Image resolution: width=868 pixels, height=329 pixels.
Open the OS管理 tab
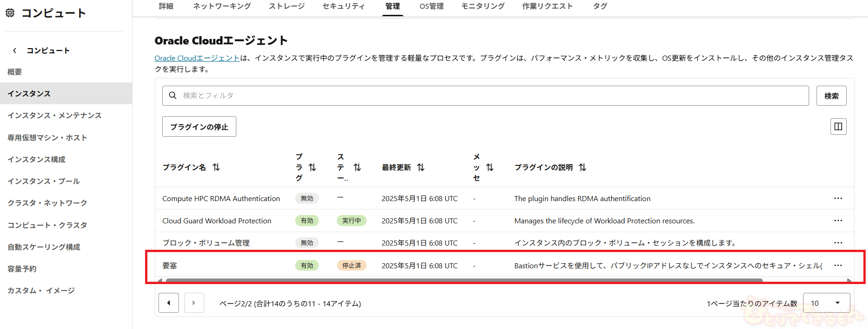431,6
